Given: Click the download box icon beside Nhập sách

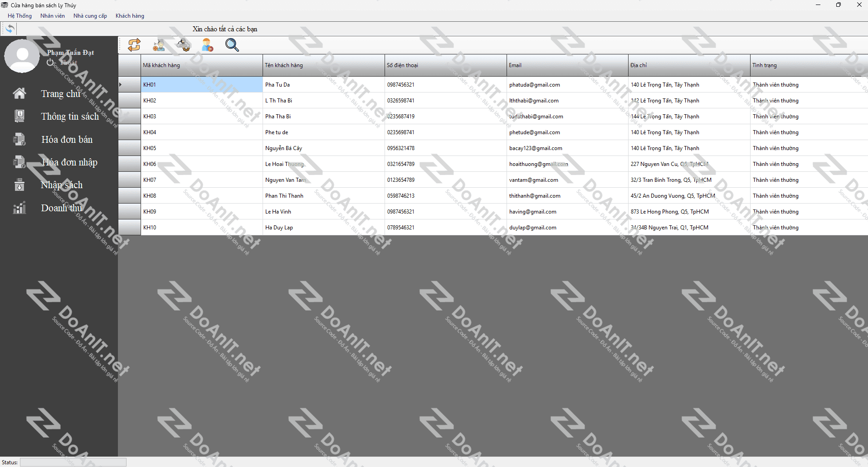Looking at the screenshot, I should coord(20,185).
